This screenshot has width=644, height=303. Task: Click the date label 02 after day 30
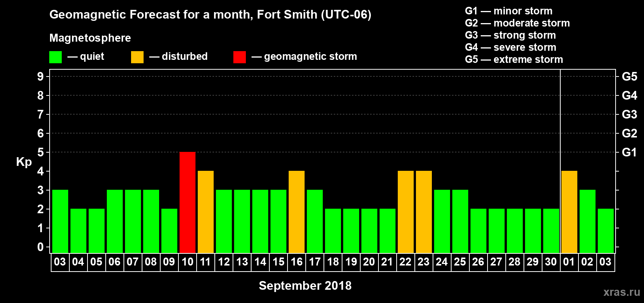click(x=587, y=262)
